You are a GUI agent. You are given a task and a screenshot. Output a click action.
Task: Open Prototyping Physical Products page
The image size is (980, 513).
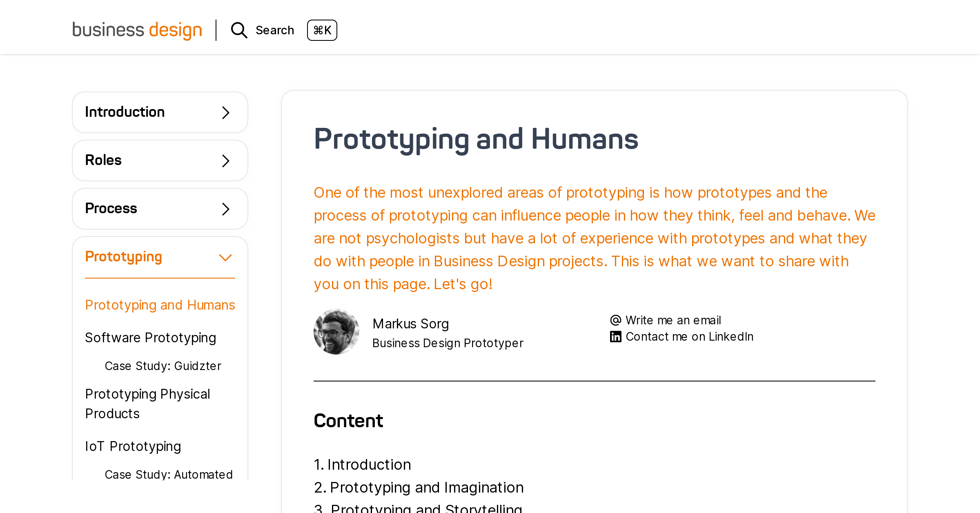tap(147, 404)
